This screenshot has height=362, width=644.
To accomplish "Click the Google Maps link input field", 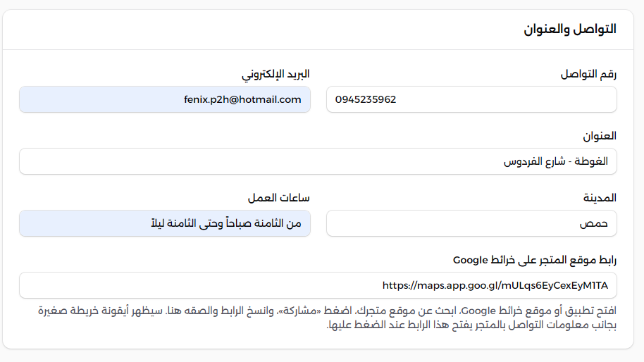I will pos(318,285).
